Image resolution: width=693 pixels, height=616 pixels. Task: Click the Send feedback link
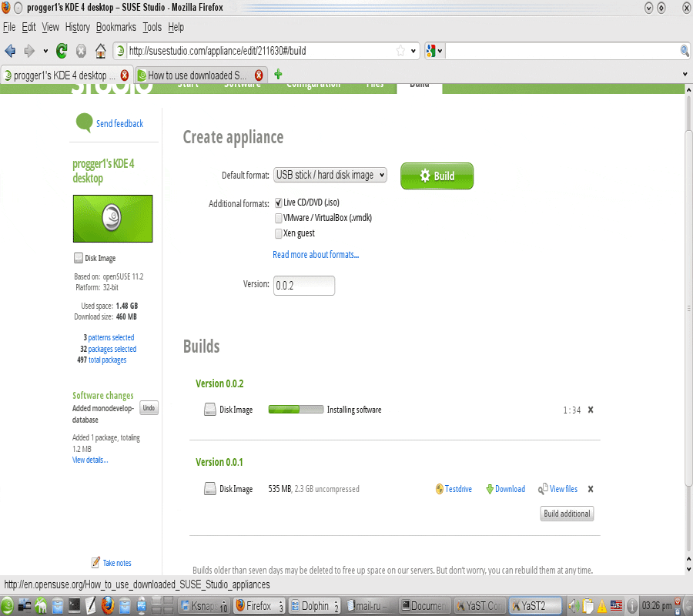tap(120, 123)
